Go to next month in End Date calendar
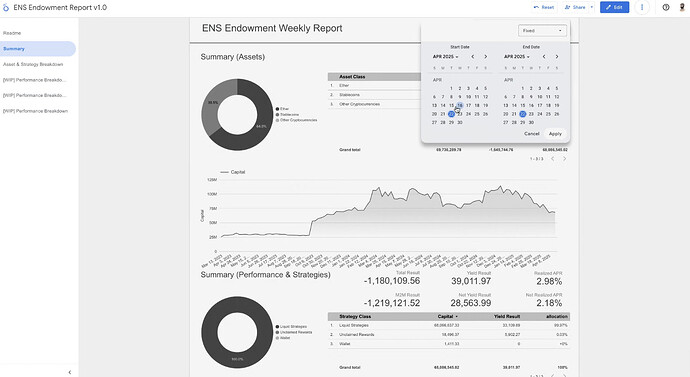 (557, 57)
